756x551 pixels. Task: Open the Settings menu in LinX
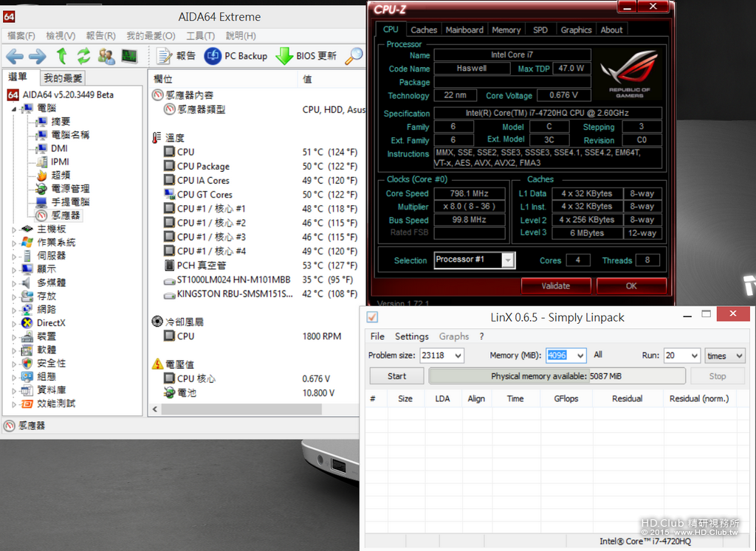pos(412,336)
